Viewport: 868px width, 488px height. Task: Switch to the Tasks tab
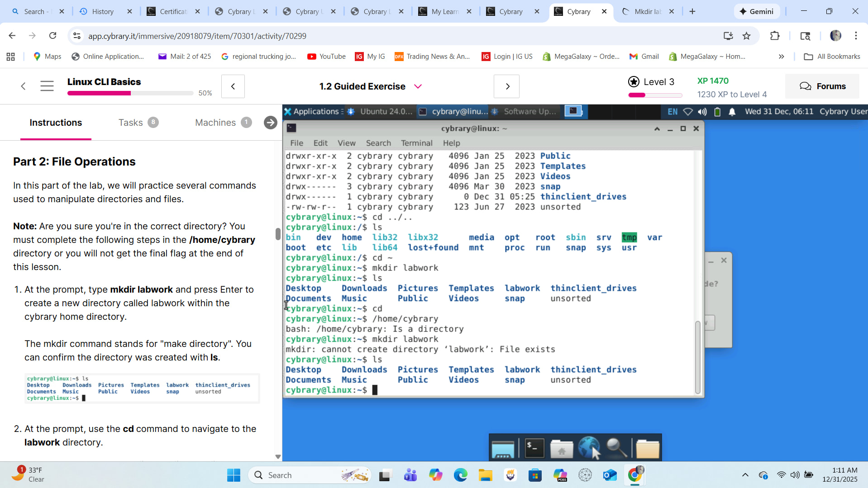(x=131, y=123)
